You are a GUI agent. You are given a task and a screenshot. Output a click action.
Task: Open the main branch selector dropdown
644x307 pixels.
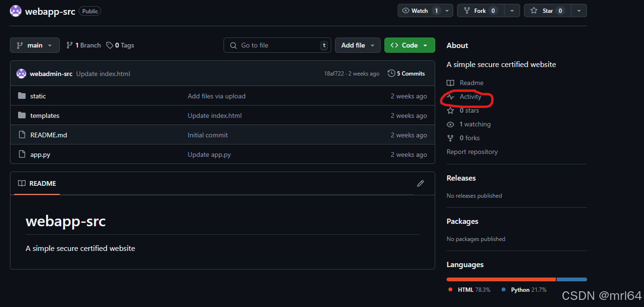[x=35, y=45]
